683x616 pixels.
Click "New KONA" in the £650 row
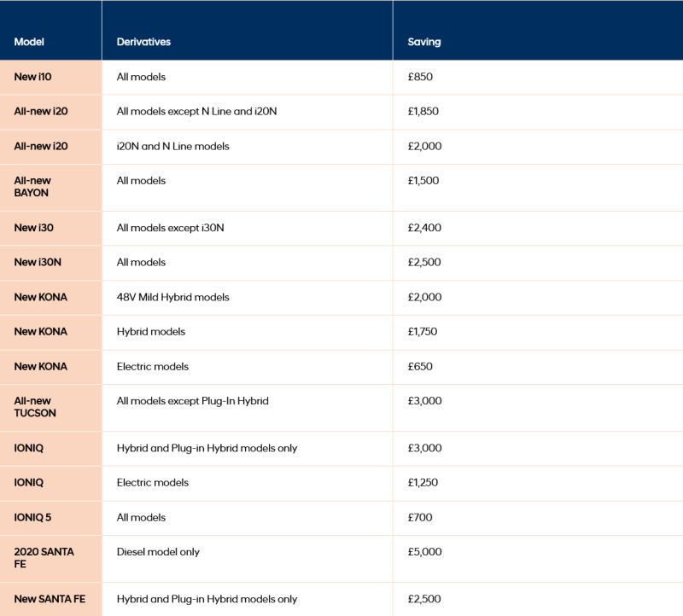coord(40,366)
